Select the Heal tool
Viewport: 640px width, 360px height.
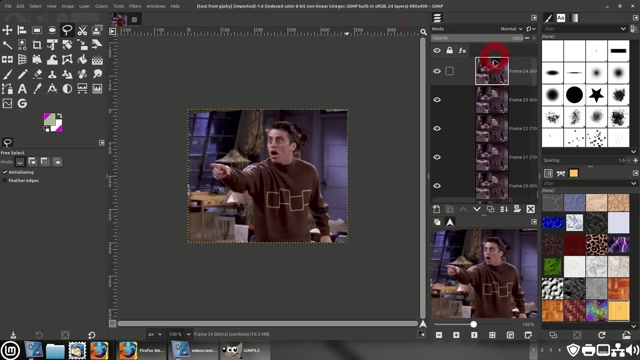coord(82,74)
